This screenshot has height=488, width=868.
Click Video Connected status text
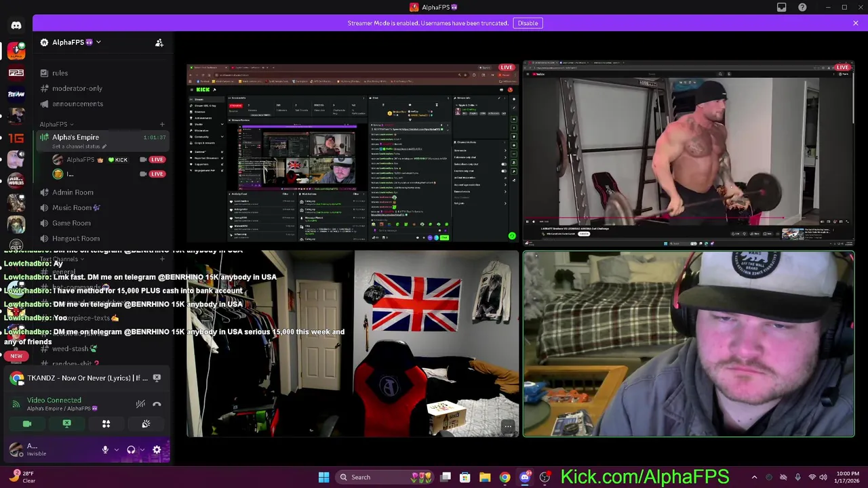(x=54, y=400)
